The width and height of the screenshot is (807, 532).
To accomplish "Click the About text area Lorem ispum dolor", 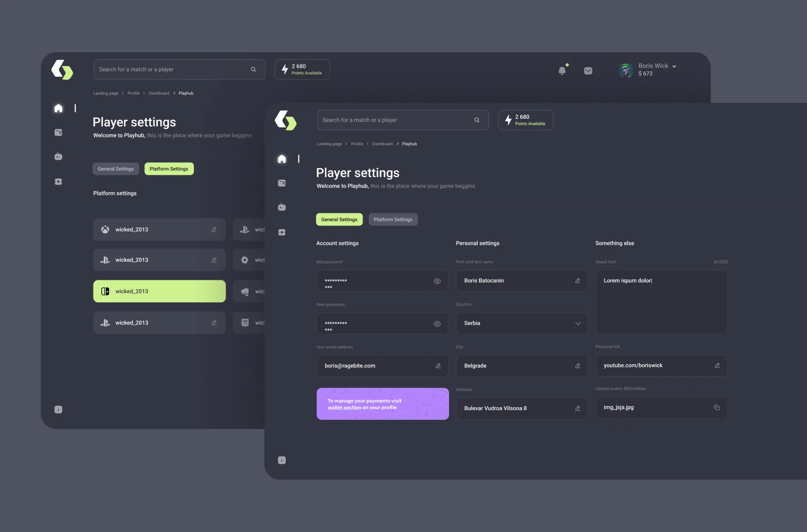I will pos(662,302).
